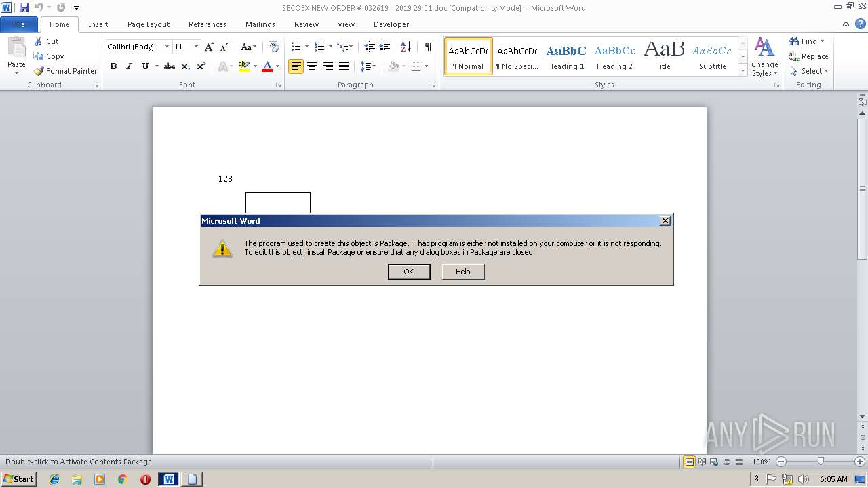Click the Copy icon
868x488 pixels.
39,56
